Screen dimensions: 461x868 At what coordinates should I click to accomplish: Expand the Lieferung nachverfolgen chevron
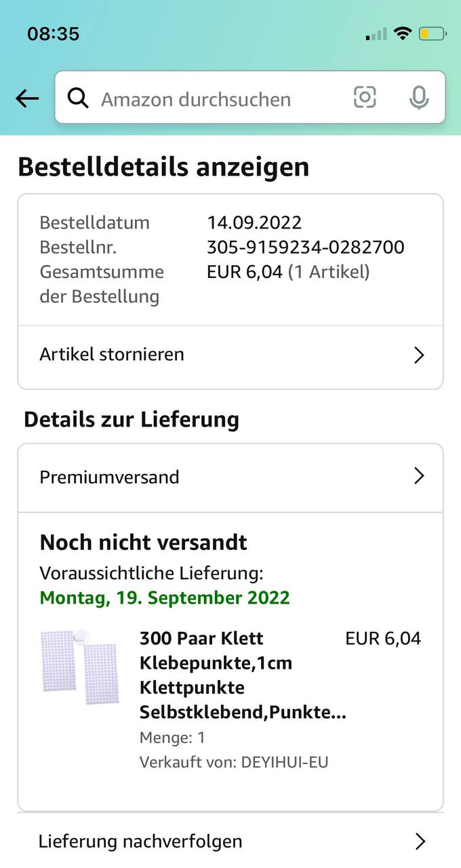click(420, 842)
